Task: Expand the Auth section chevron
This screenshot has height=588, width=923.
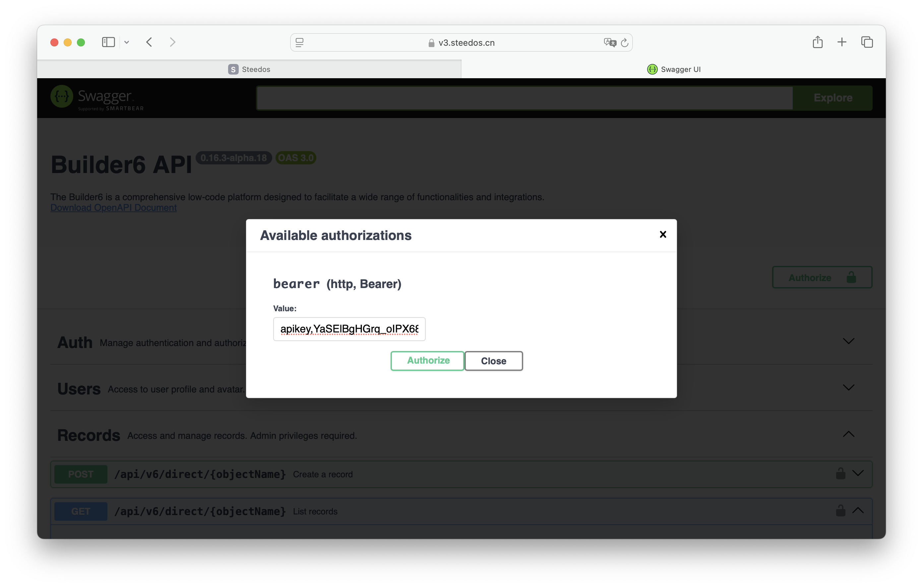Action: click(x=849, y=341)
